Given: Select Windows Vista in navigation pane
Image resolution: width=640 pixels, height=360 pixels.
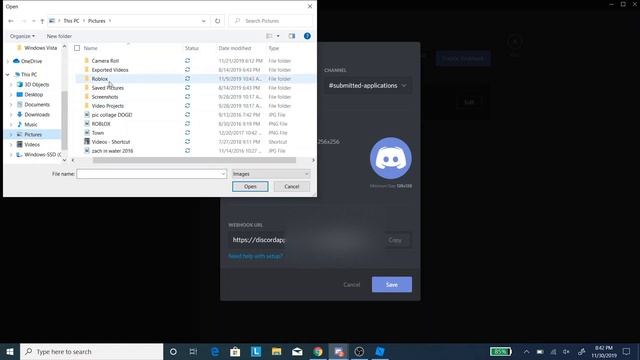Looking at the screenshot, I should [40, 48].
